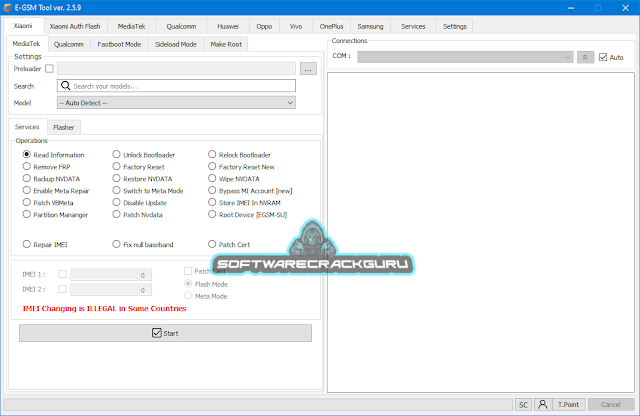Select Relock Bootloader option

click(240, 155)
